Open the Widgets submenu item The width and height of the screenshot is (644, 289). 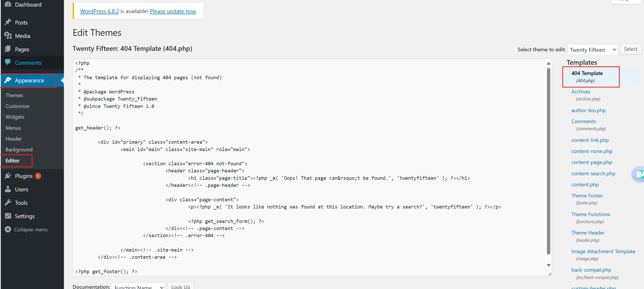(15, 117)
